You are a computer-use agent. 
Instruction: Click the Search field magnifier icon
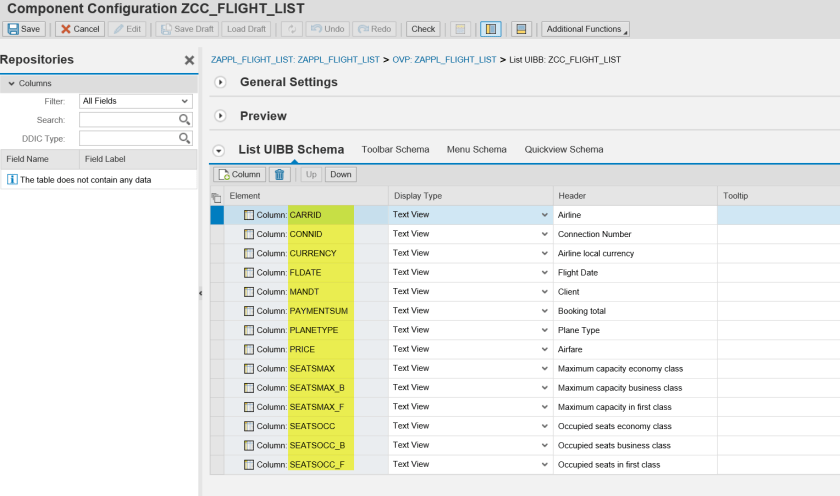click(185, 120)
